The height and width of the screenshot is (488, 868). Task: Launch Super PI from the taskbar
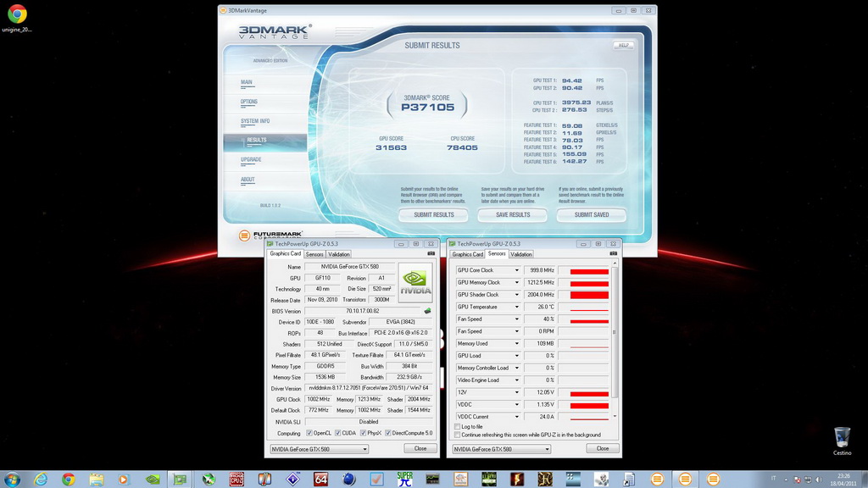[x=404, y=480]
